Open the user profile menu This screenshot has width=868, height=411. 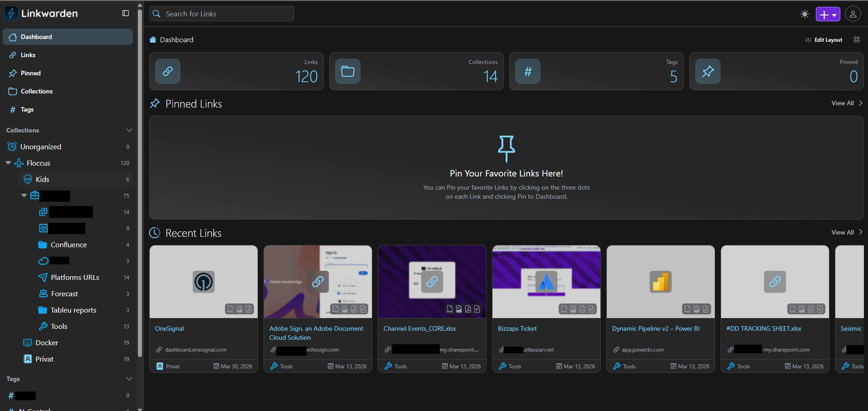coord(853,14)
